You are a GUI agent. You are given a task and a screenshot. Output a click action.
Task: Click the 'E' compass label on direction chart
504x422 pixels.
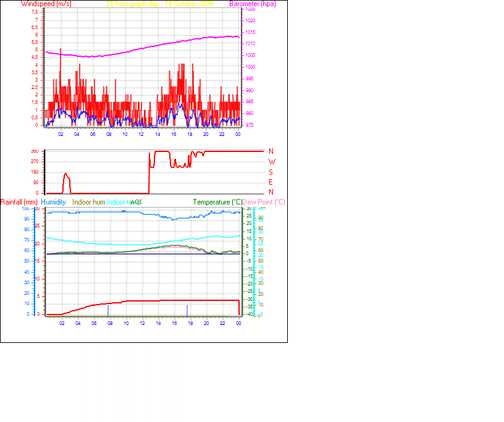pyautogui.click(x=271, y=182)
